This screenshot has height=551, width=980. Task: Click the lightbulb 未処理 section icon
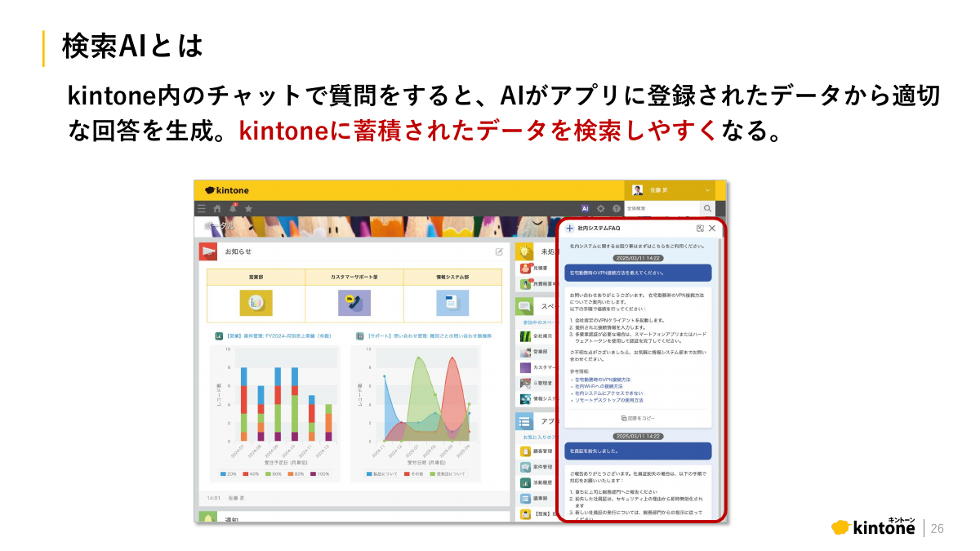(524, 251)
